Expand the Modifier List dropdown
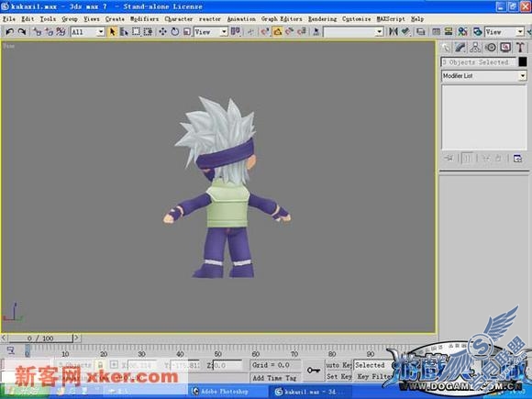 (x=483, y=75)
